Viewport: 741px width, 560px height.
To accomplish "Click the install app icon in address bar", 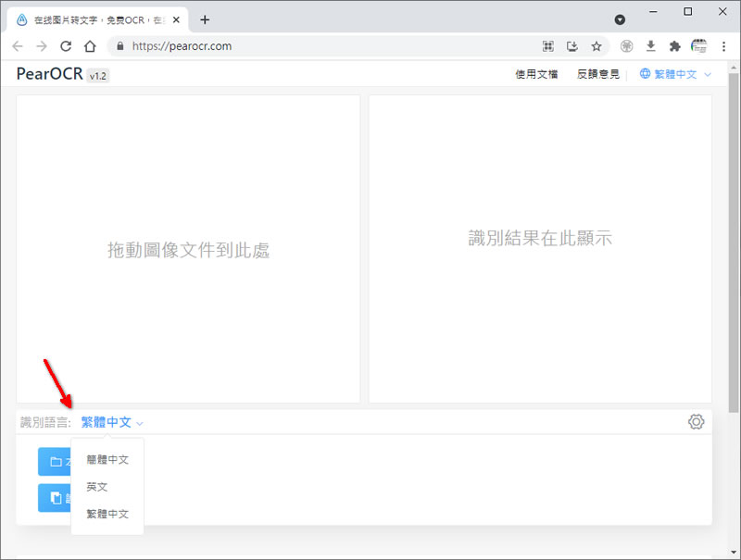I will (572, 46).
